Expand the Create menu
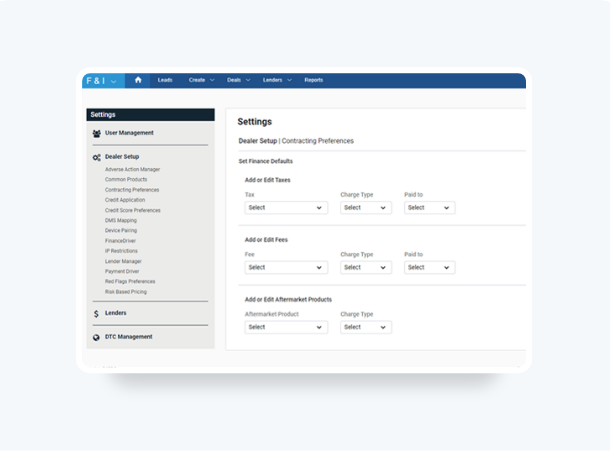This screenshot has height=451, width=611. 201,80
